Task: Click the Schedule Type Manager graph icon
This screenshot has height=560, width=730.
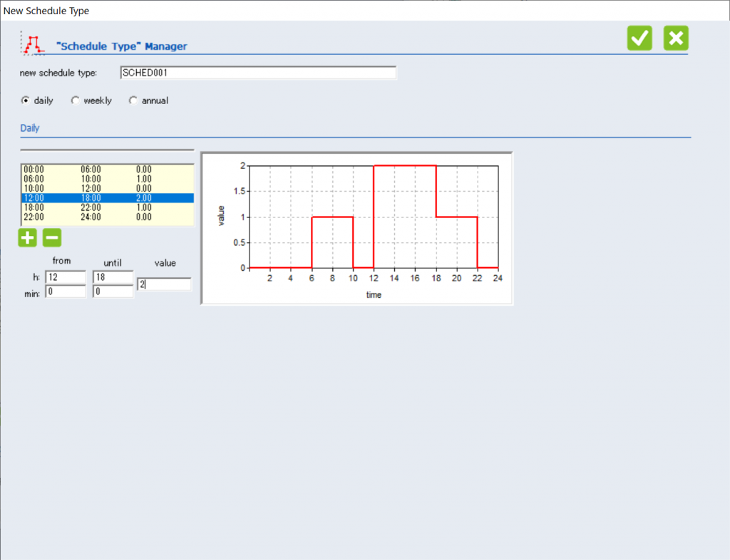Action: point(33,44)
